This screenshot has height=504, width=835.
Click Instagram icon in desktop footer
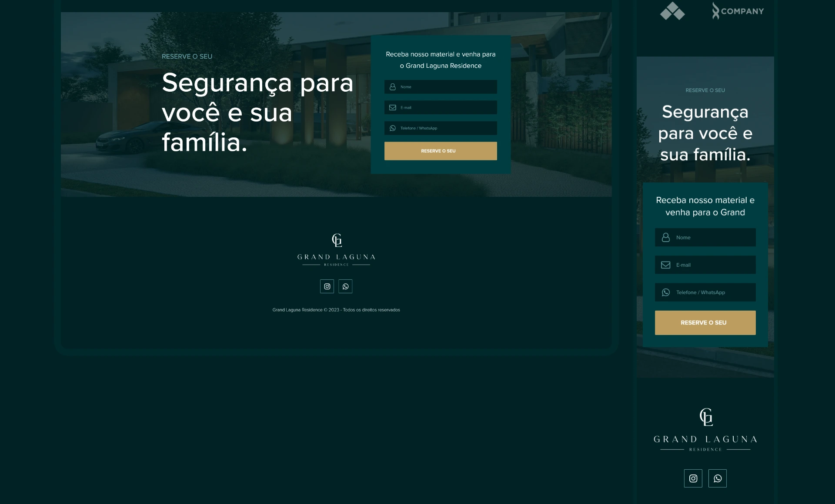(327, 286)
